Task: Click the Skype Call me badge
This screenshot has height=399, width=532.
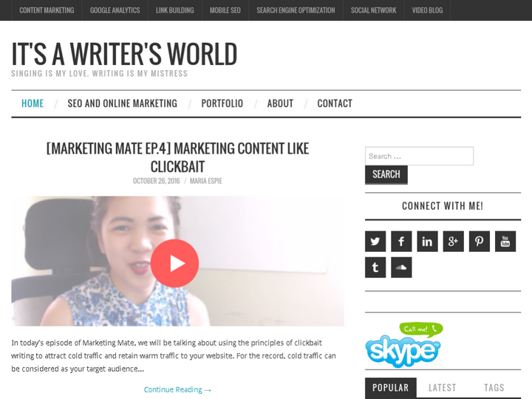Action: tap(404, 345)
